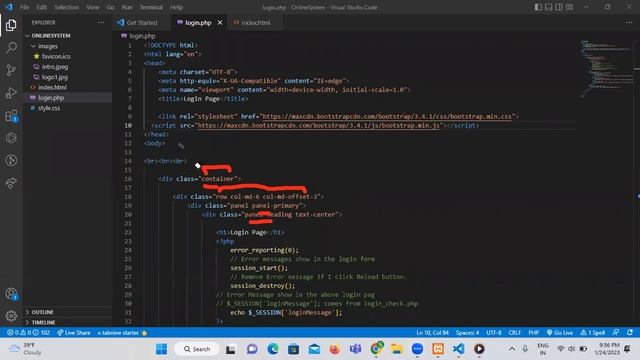The height and width of the screenshot is (360, 640).
Task: Switch to the index.html tab
Action: click(x=256, y=22)
